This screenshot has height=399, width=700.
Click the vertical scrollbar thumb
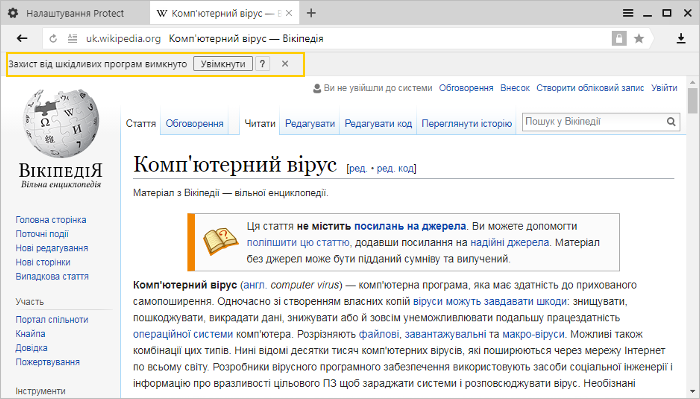click(x=692, y=101)
